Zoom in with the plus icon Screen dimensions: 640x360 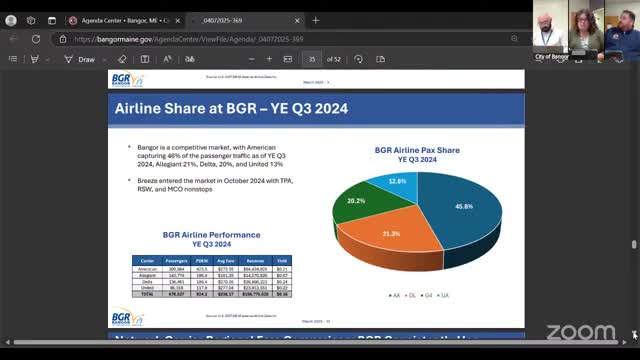pos(269,59)
